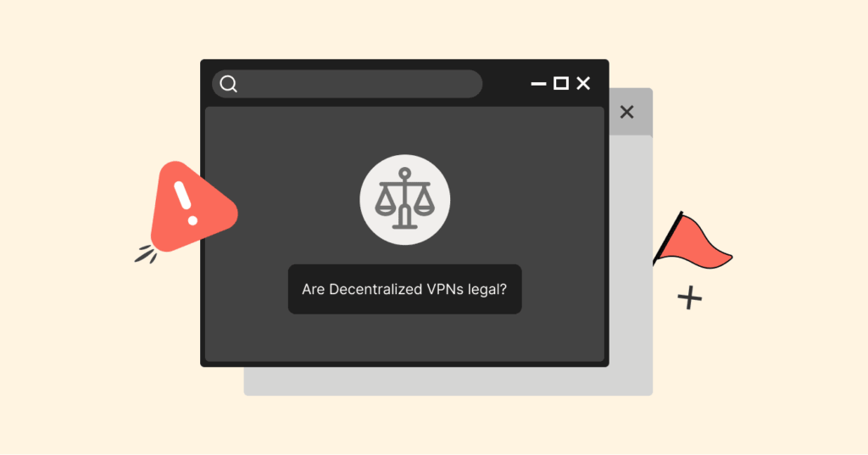This screenshot has width=868, height=455.
Task: Click the black flagpole of the flag
Action: pyautogui.click(x=668, y=239)
